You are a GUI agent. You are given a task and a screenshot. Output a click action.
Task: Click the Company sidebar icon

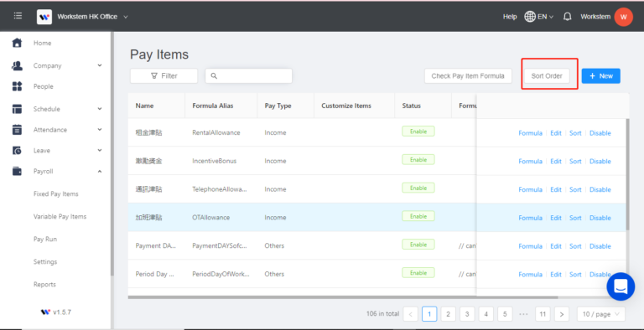pos(17,65)
